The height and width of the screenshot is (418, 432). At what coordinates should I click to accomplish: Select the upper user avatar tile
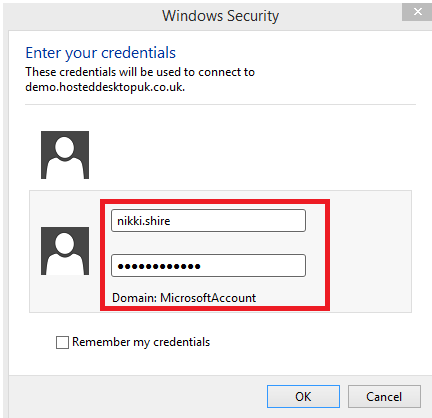coord(65,155)
